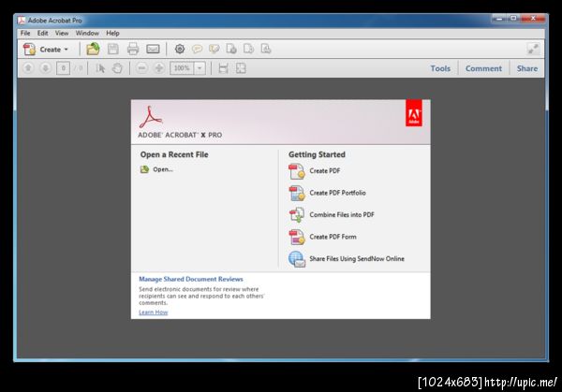This screenshot has height=392, width=562.
Task: Select the sticky note comment icon
Action: 197,49
